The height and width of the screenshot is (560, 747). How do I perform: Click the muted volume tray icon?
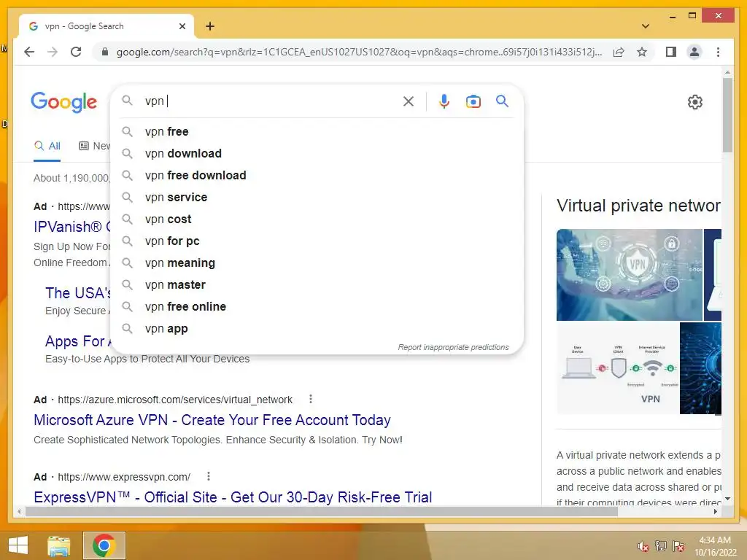pyautogui.click(x=643, y=546)
